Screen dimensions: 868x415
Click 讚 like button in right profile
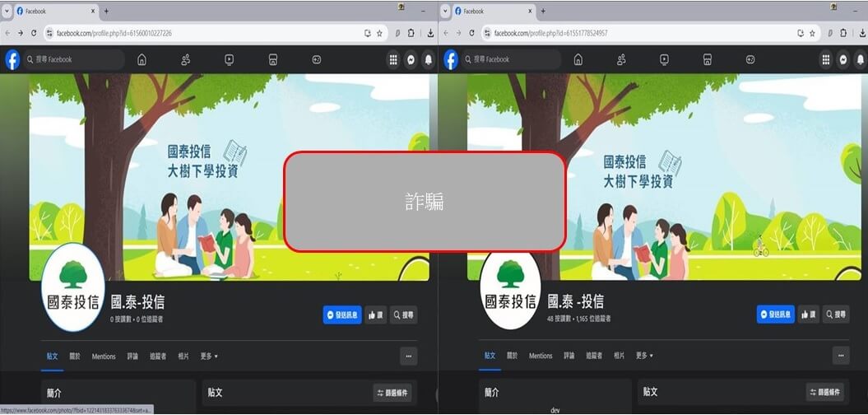pos(808,315)
